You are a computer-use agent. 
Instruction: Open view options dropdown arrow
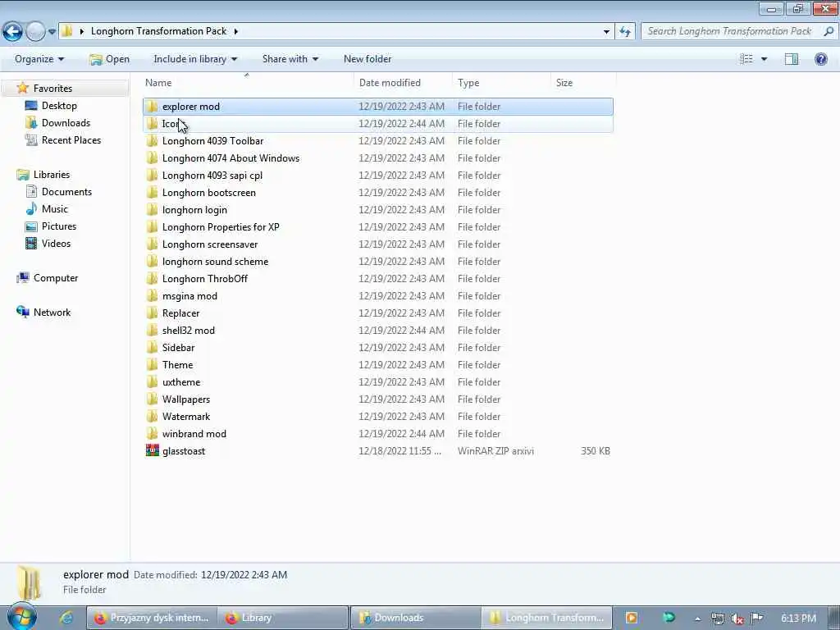(x=764, y=59)
